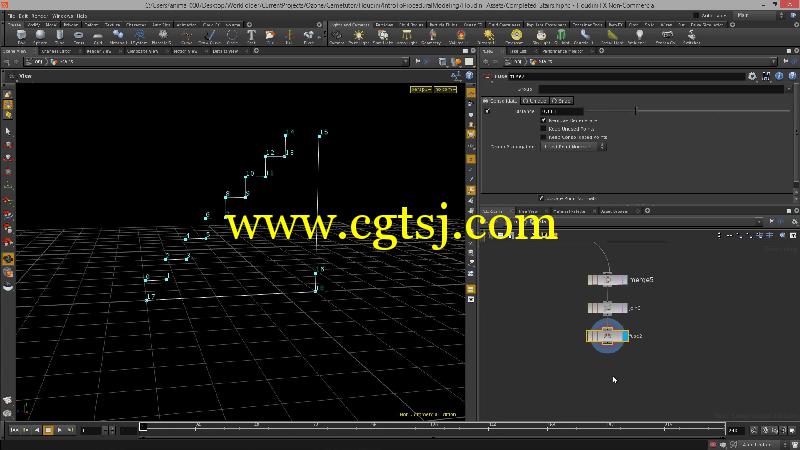Screen dimensions: 800x450
Task: Open the Help menu
Action: (x=82, y=16)
